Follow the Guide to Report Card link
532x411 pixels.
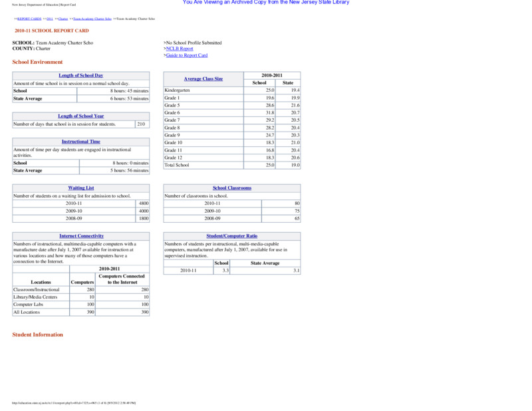(x=187, y=55)
